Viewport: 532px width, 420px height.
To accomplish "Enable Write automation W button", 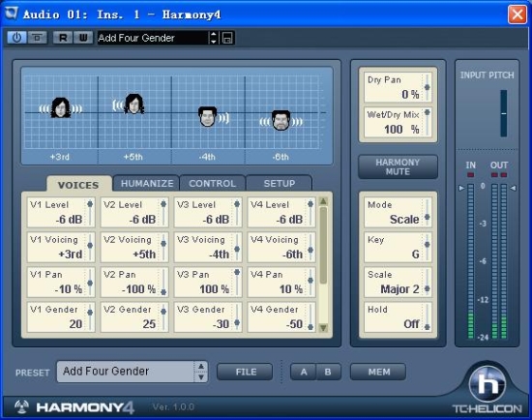I will 83,38.
